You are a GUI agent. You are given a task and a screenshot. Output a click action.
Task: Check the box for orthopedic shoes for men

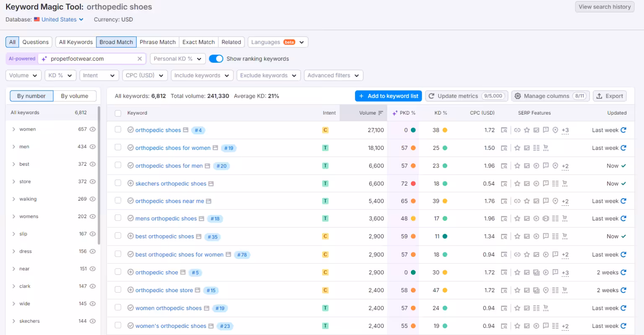[118, 165]
